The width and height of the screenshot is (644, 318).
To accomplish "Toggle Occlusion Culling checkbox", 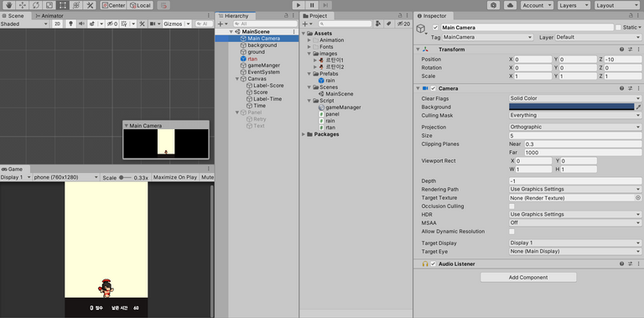I will point(512,206).
